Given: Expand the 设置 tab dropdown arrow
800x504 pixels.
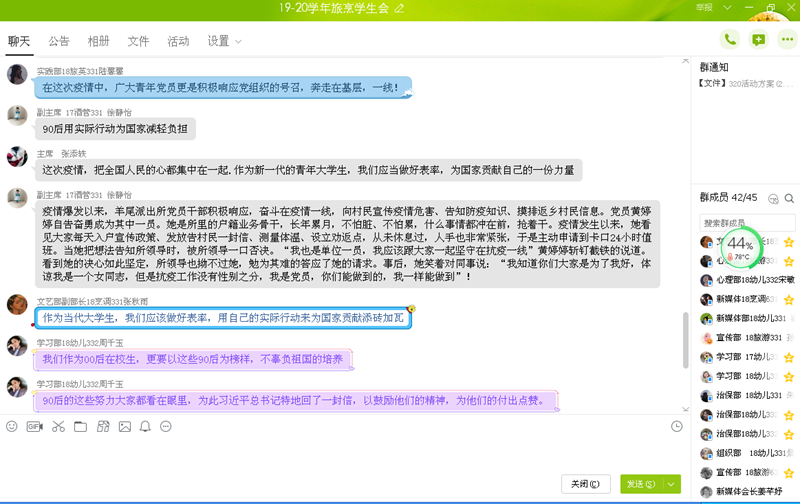Looking at the screenshot, I should click(x=238, y=42).
